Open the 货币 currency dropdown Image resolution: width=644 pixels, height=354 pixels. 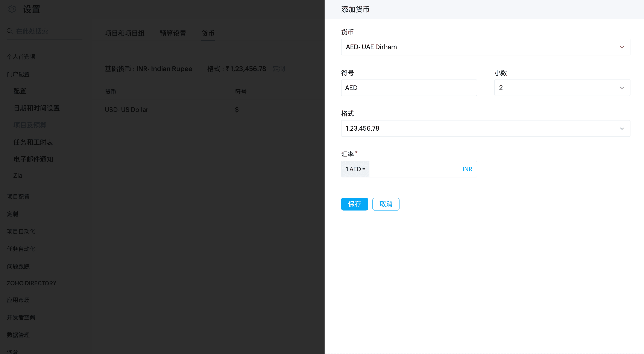(x=485, y=47)
